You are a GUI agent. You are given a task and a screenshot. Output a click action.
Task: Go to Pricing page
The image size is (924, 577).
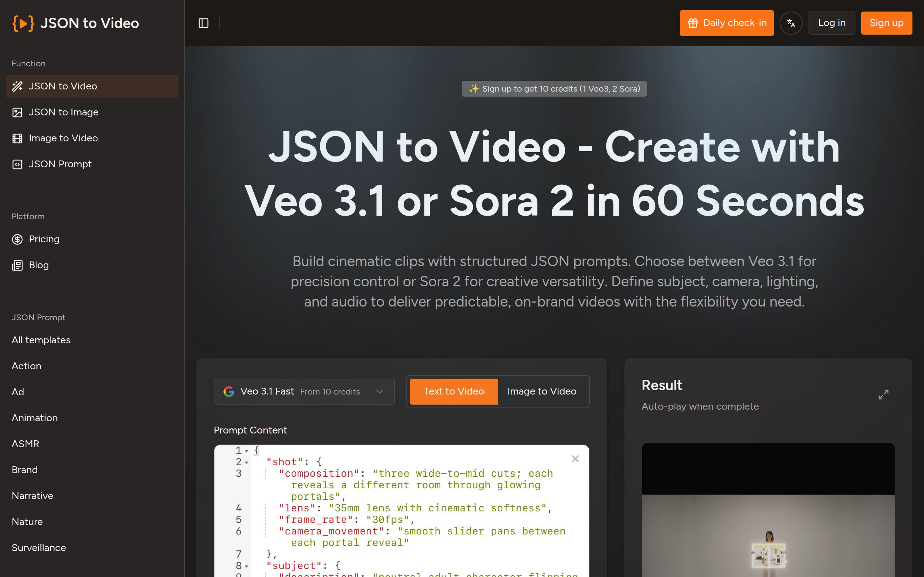coord(44,239)
